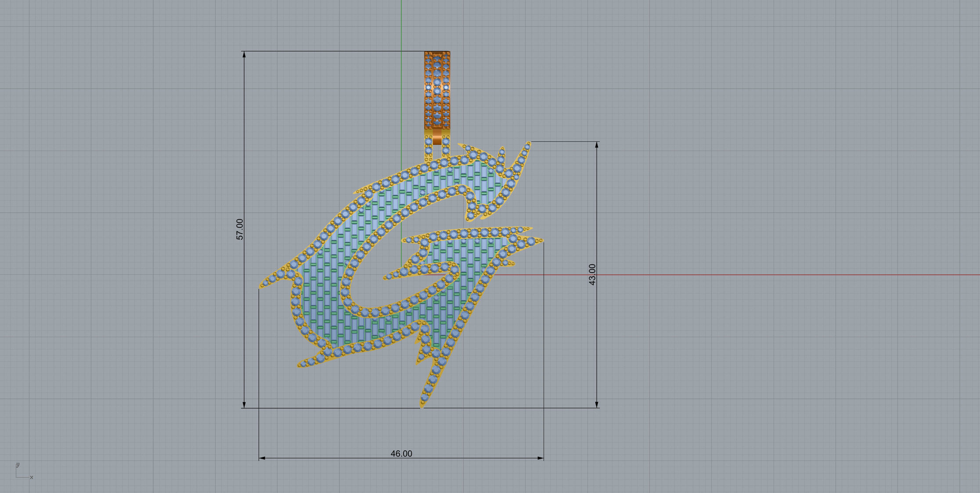Screen dimensions: 980x493
Task: Click the world axes icon
Action: pos(24,471)
